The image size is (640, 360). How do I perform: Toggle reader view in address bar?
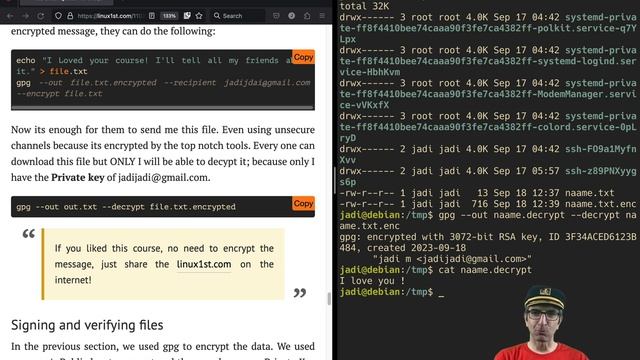pos(151,16)
